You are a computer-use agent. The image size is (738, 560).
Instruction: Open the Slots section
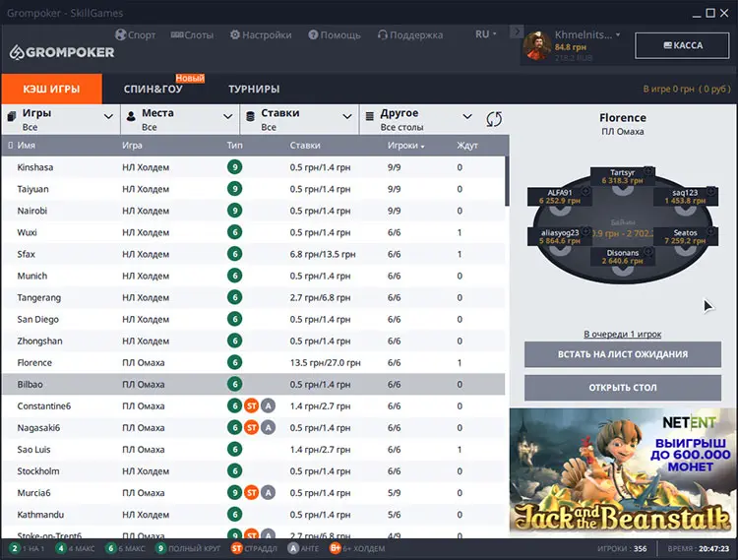(192, 34)
